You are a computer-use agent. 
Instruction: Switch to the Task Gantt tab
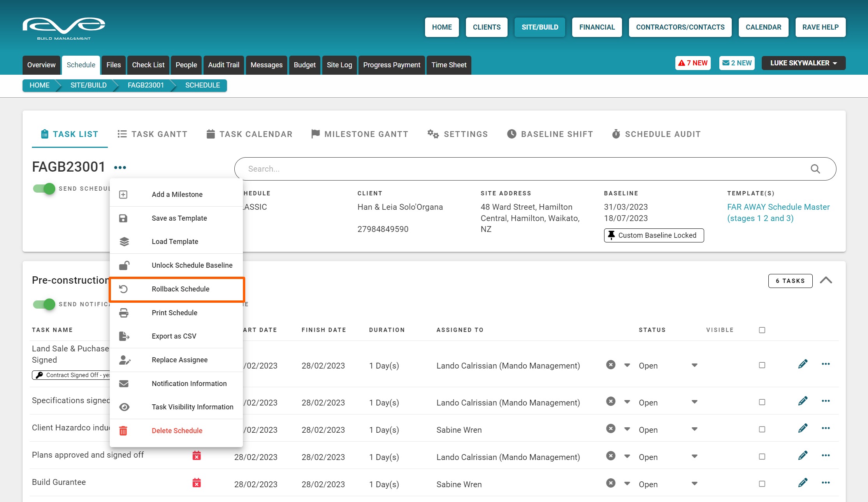[x=152, y=134]
